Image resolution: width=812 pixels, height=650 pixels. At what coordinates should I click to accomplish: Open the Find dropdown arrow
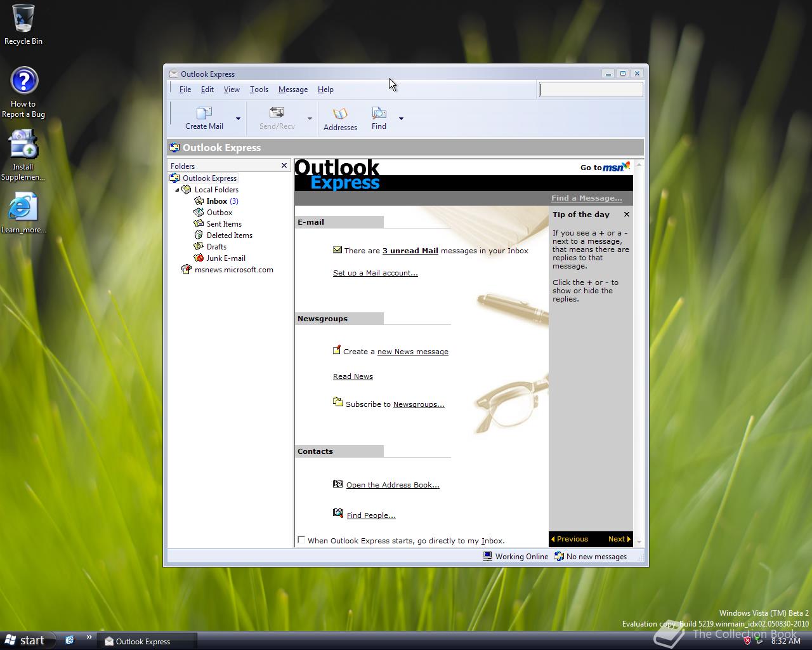tap(401, 119)
